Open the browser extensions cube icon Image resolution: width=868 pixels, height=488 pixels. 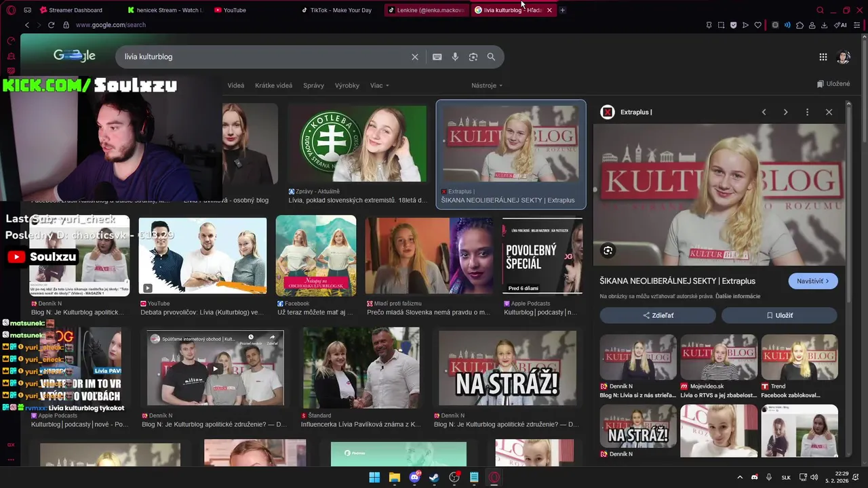(800, 25)
